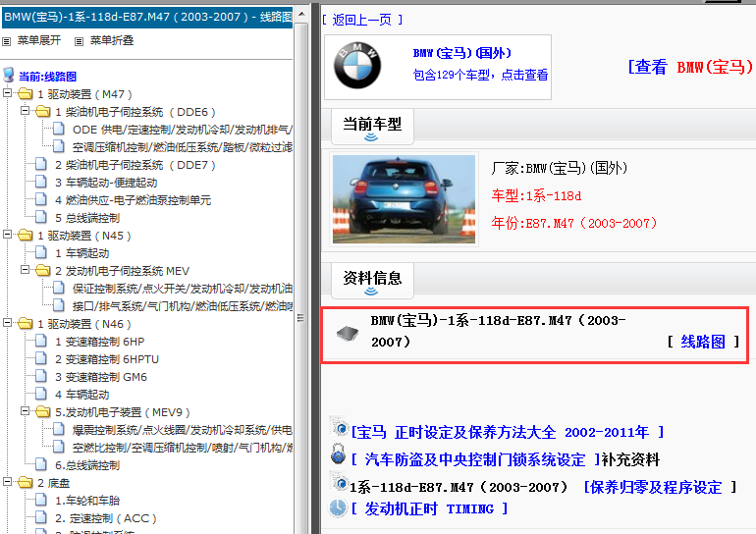Collapse the 2 底盘 tree node

pos(7,481)
